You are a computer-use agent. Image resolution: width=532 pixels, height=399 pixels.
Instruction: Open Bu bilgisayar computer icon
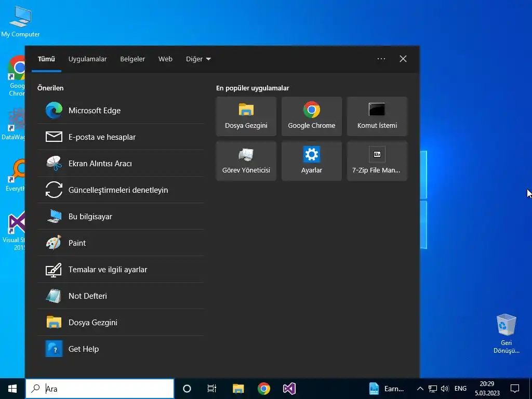point(54,216)
